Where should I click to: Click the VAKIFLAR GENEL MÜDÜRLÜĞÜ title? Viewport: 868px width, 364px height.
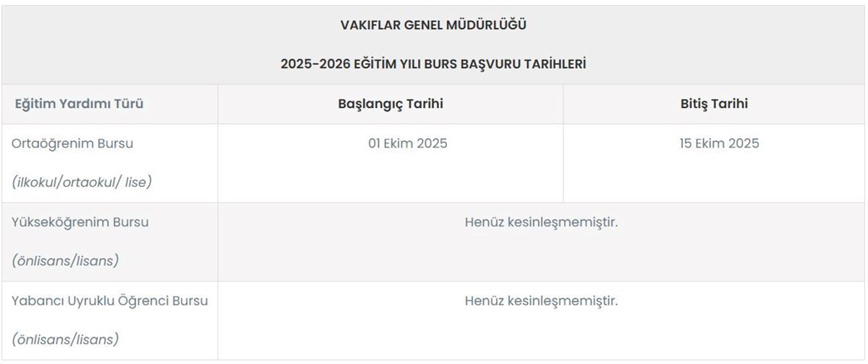(433, 25)
